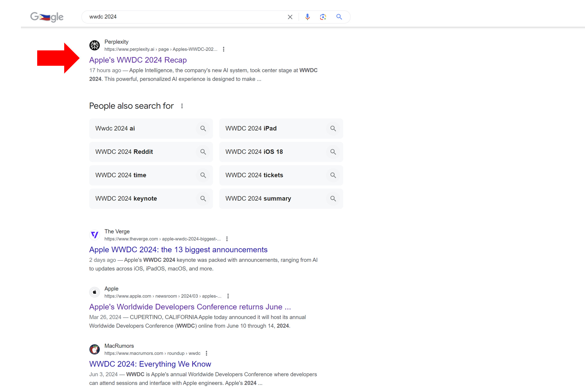Click the MacRumors site favicon
Screen dimensions: 585x392
tap(94, 349)
